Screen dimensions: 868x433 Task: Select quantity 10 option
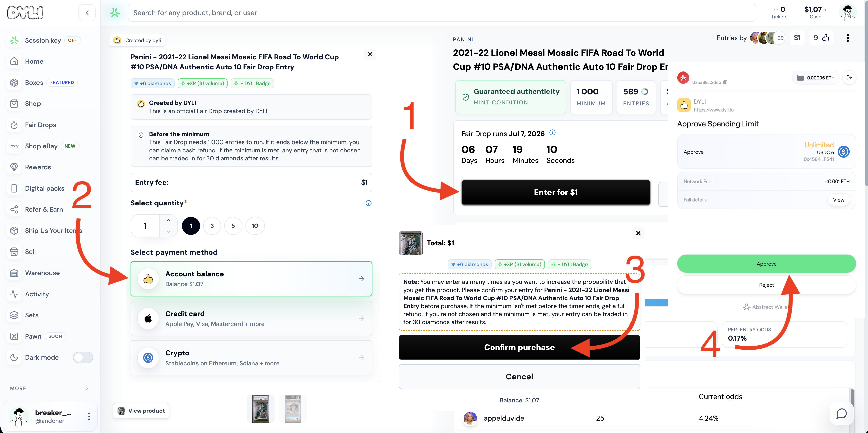pyautogui.click(x=255, y=226)
